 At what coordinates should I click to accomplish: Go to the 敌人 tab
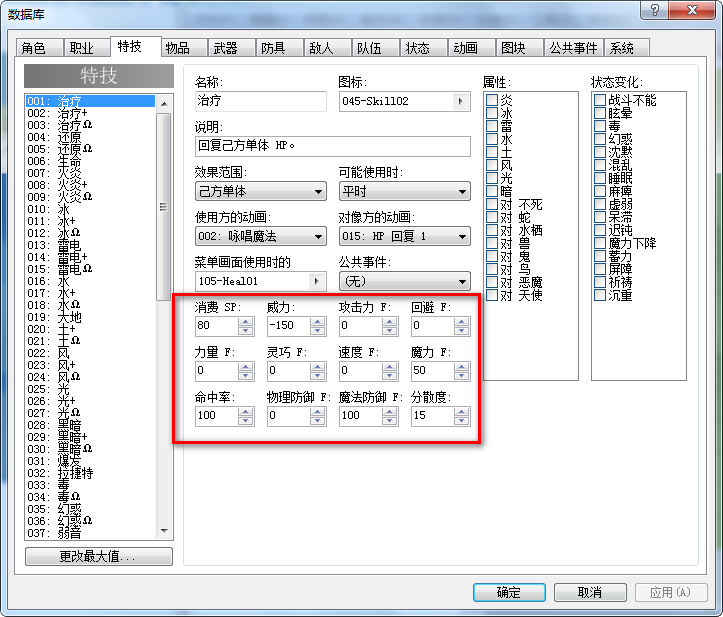coord(328,48)
